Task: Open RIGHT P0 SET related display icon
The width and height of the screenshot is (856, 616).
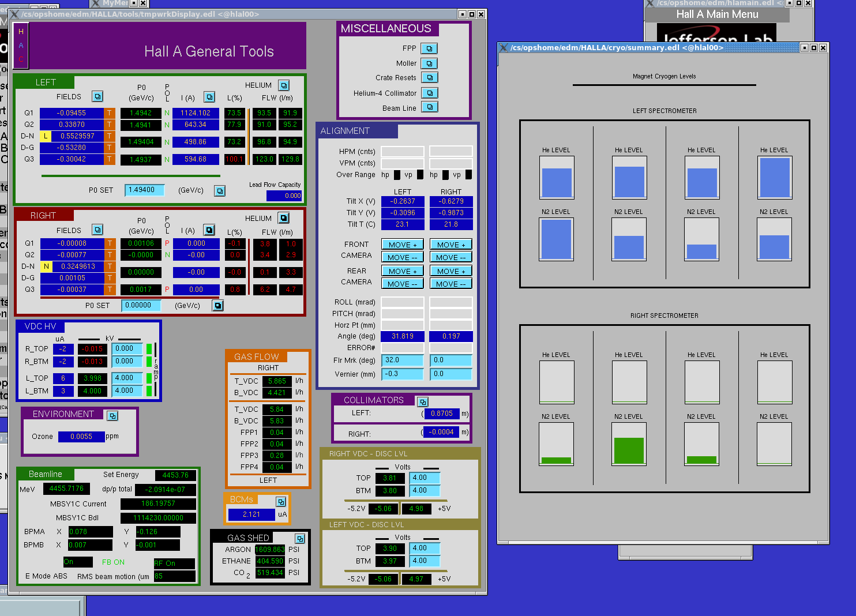Action: click(x=218, y=306)
